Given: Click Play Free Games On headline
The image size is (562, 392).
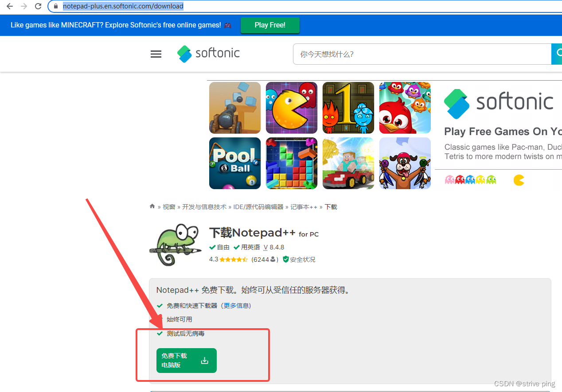Looking at the screenshot, I should coord(503,132).
